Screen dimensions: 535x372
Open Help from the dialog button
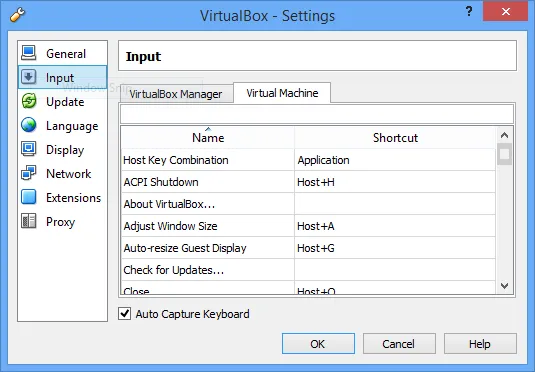pos(480,344)
